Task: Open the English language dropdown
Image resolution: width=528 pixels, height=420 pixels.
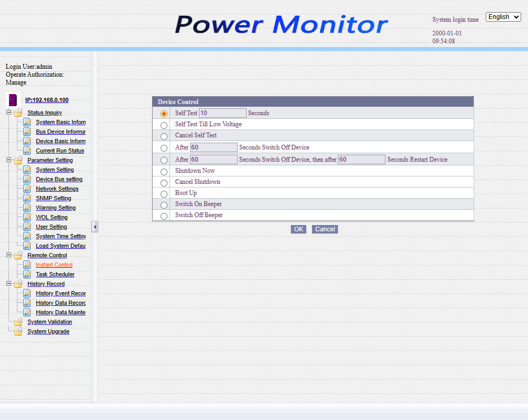Action: (503, 17)
